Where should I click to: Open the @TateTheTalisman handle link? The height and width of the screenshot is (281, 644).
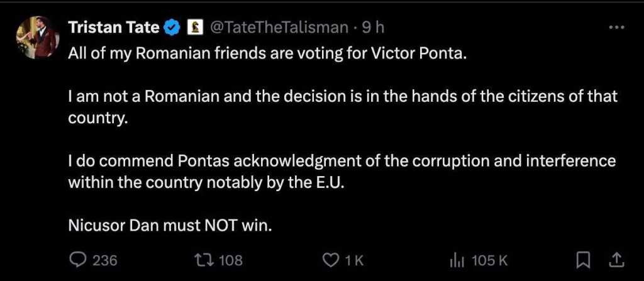[278, 27]
